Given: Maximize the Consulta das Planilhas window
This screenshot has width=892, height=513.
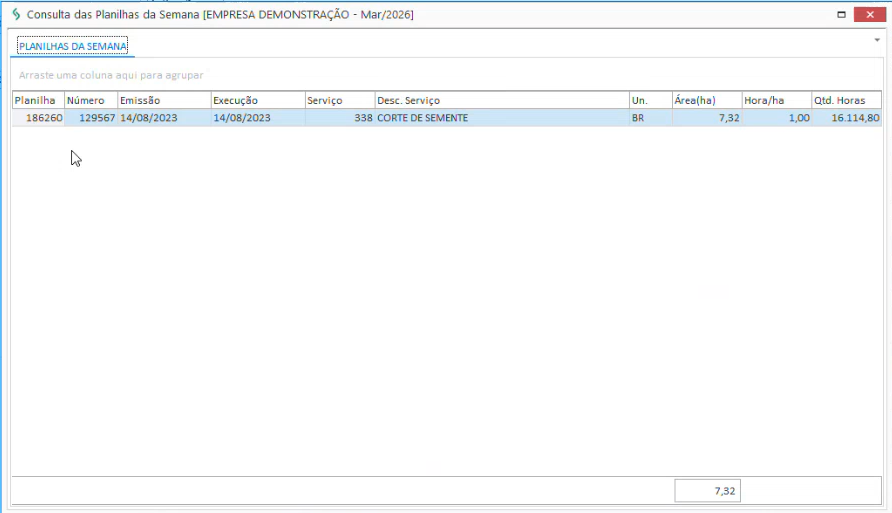Looking at the screenshot, I should point(841,15).
